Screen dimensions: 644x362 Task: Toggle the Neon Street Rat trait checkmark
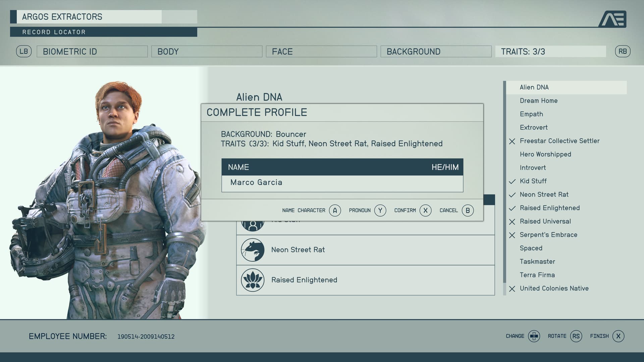pos(512,195)
